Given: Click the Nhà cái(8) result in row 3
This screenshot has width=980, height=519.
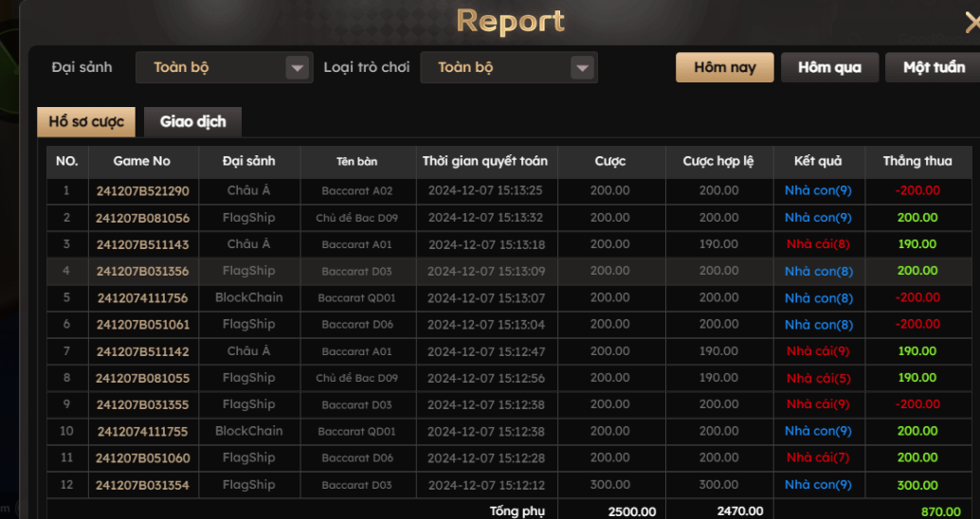Looking at the screenshot, I should tap(818, 244).
